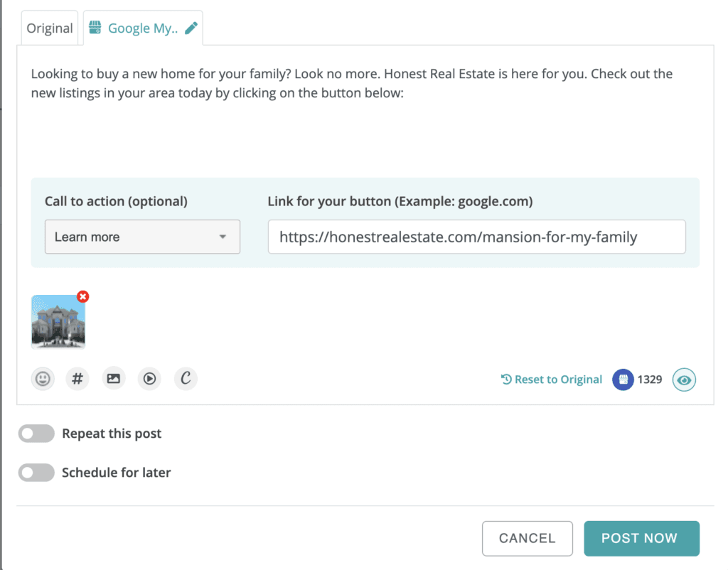728x570 pixels.
Task: Open the emoji picker
Action: click(x=43, y=379)
